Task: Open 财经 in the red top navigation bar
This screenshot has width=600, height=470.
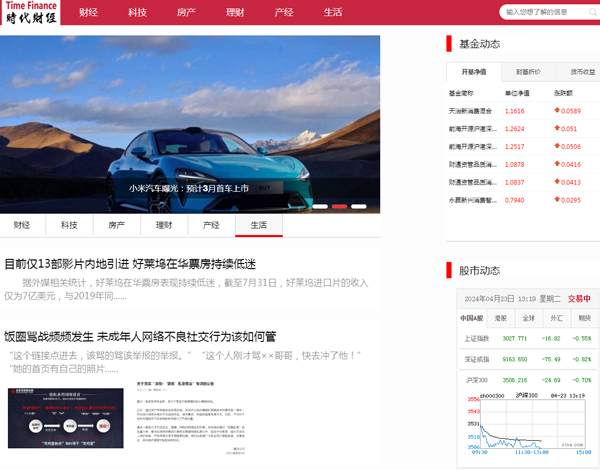Action: (x=88, y=12)
